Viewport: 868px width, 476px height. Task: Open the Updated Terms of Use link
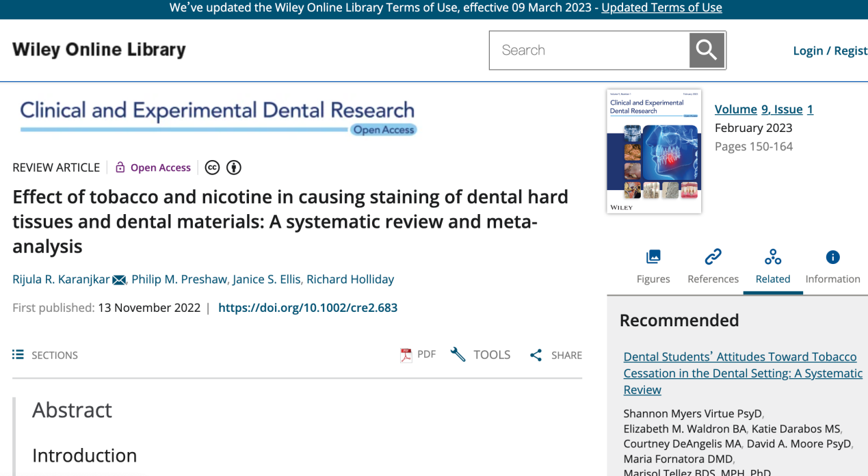point(661,8)
